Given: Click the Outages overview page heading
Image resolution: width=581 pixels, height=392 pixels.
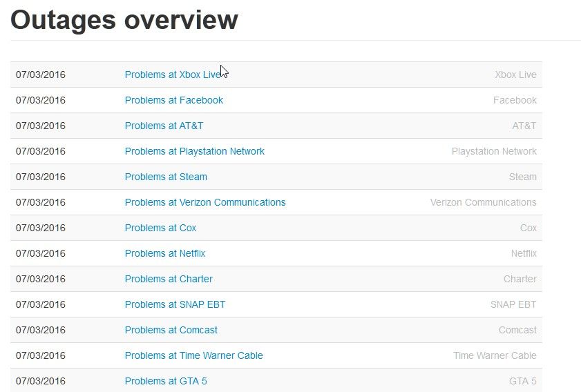Looking at the screenshot, I should [x=124, y=20].
